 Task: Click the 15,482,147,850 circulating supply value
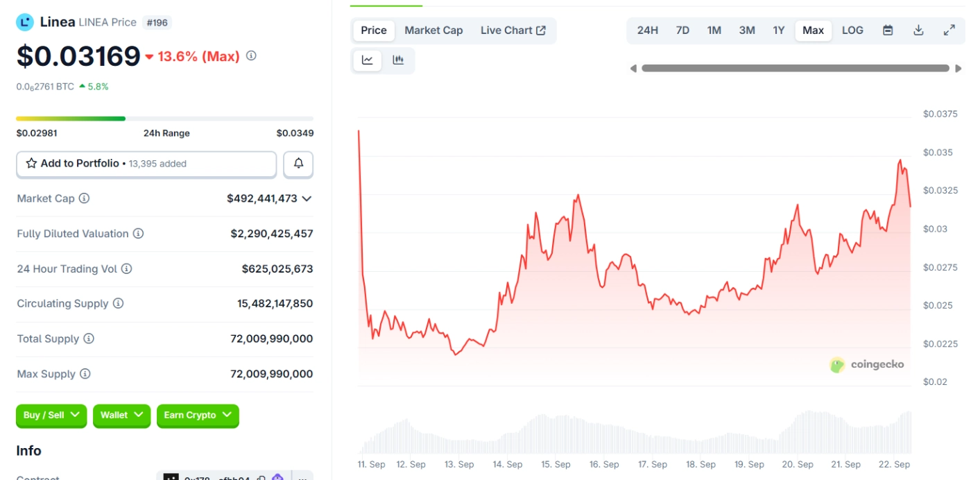[275, 303]
